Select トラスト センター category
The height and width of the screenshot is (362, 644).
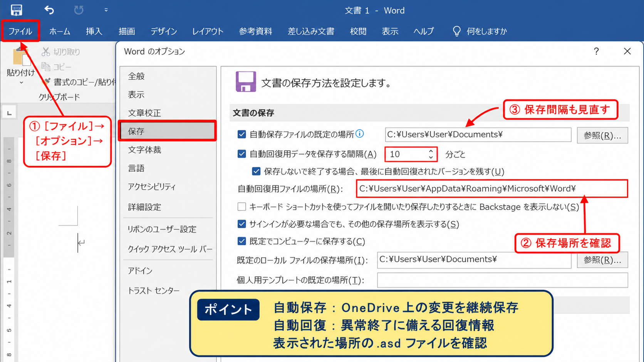(168, 291)
